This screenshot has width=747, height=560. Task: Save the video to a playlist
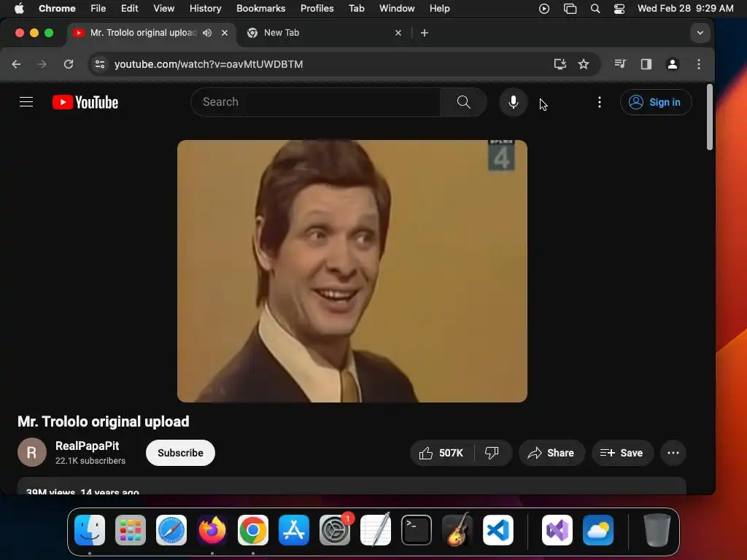pos(622,453)
